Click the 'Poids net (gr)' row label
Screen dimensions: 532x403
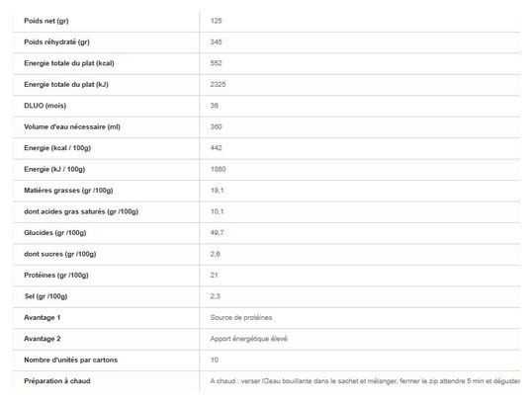tap(46, 21)
